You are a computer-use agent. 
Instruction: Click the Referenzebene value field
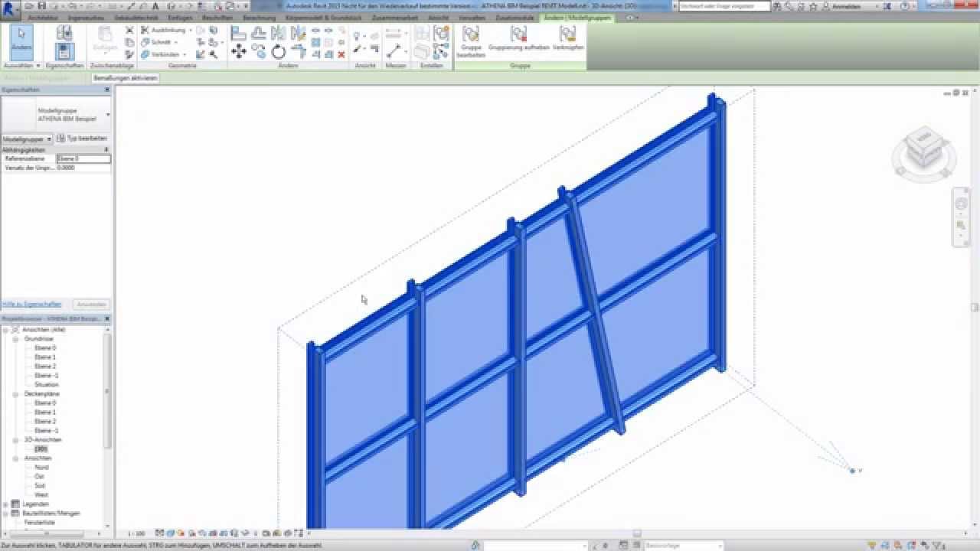pyautogui.click(x=83, y=158)
